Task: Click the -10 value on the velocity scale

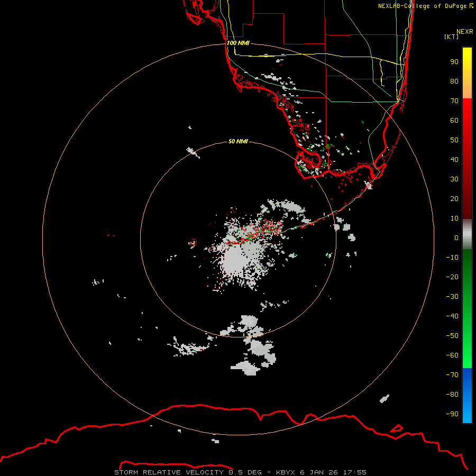Action: [x=452, y=258]
